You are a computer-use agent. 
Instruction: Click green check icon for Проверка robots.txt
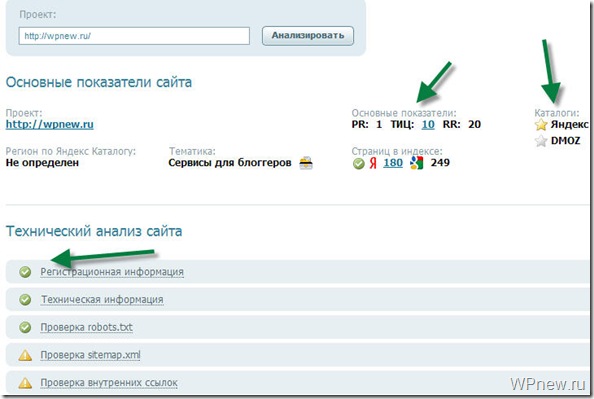click(25, 327)
